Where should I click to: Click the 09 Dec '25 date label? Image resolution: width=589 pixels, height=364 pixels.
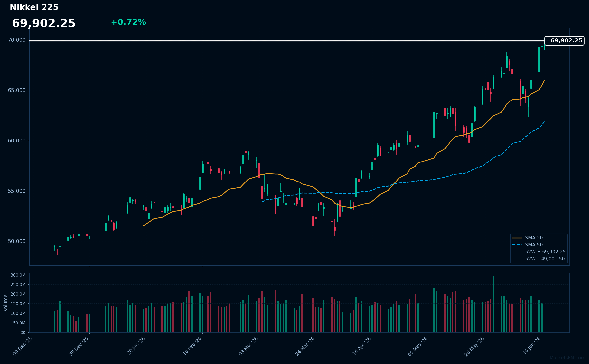pyautogui.click(x=23, y=346)
